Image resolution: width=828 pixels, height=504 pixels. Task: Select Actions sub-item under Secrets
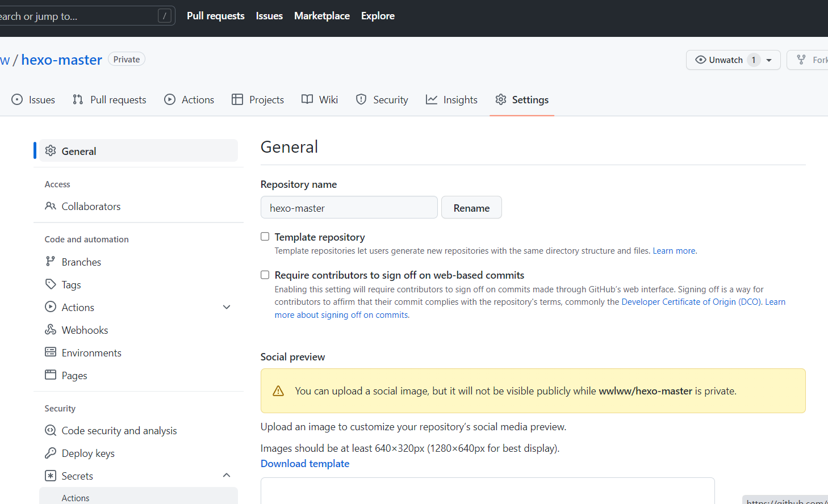pos(139,496)
